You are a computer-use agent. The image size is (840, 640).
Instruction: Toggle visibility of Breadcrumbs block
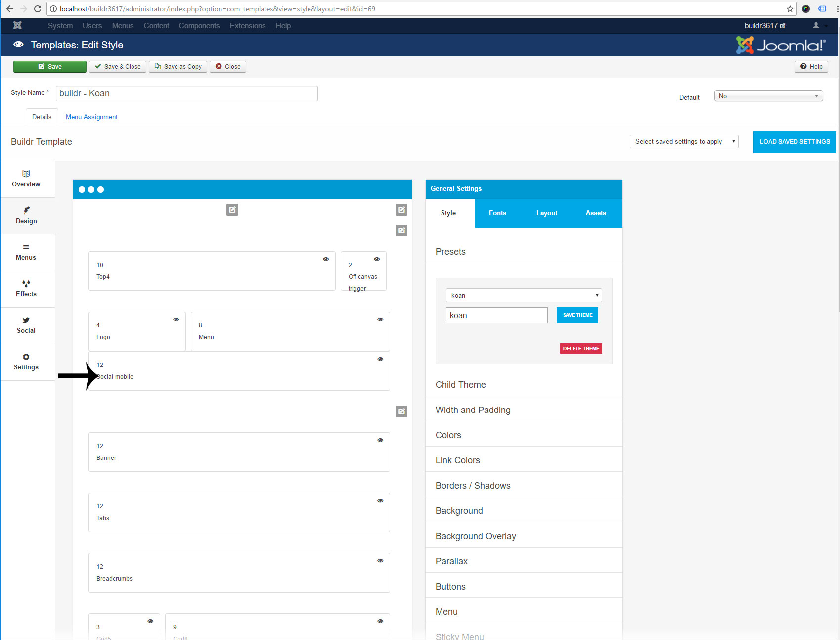point(380,561)
